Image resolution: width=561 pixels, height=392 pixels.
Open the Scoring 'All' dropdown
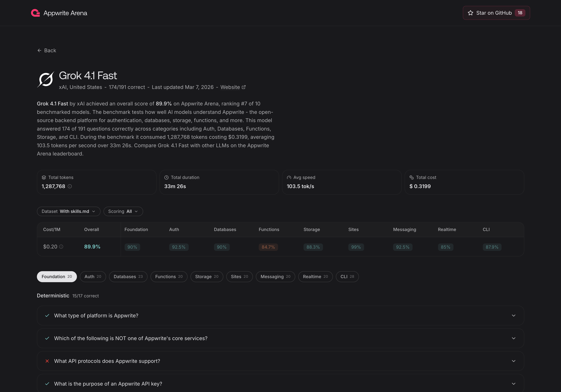click(123, 211)
